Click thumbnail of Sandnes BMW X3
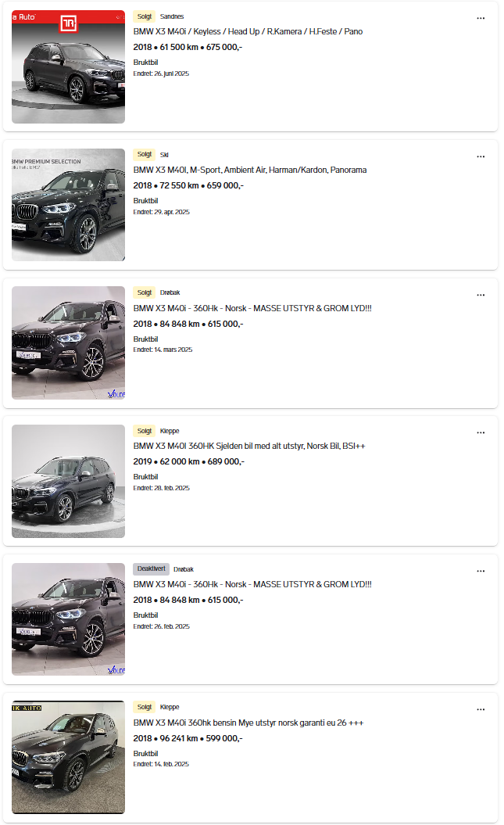 tap(68, 66)
